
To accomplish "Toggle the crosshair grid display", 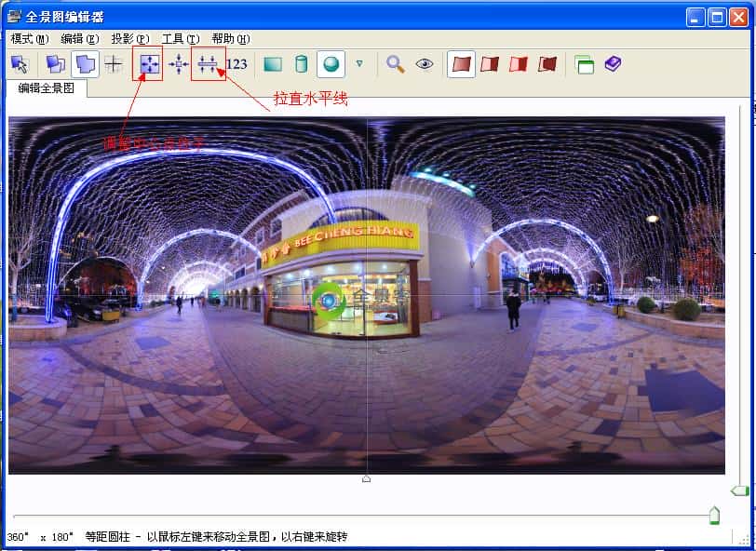I will click(x=112, y=63).
